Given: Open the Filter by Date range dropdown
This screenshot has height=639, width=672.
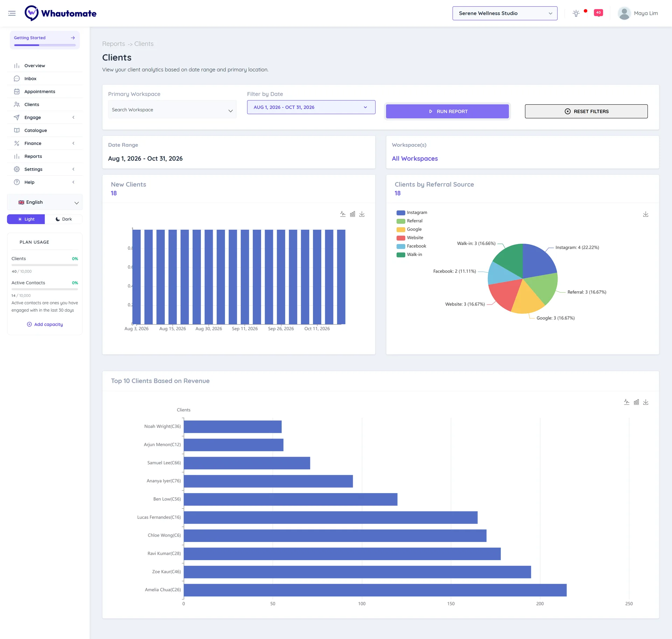Looking at the screenshot, I should [x=311, y=107].
